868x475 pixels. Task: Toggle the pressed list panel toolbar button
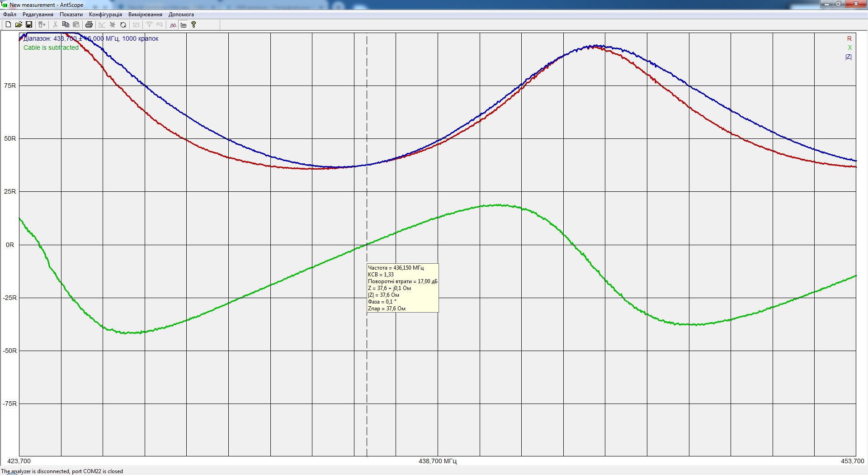click(184, 25)
